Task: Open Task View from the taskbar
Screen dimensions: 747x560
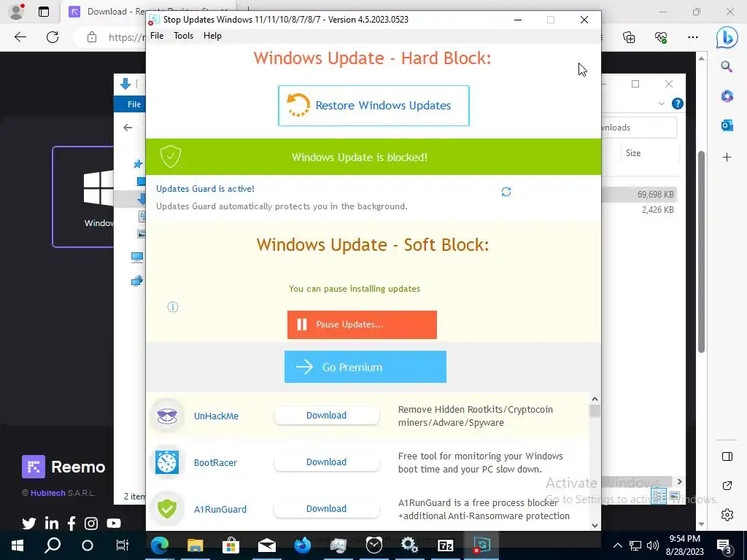Action: click(x=122, y=545)
